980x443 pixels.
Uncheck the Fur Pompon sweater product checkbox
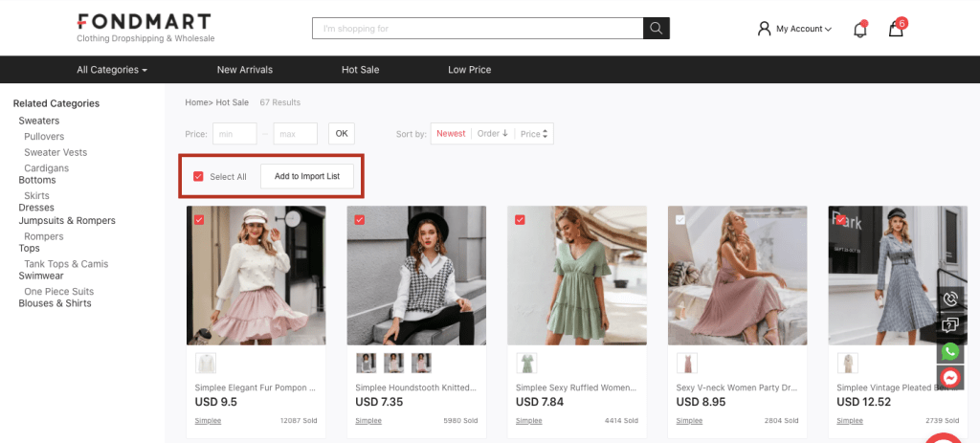[x=199, y=219]
